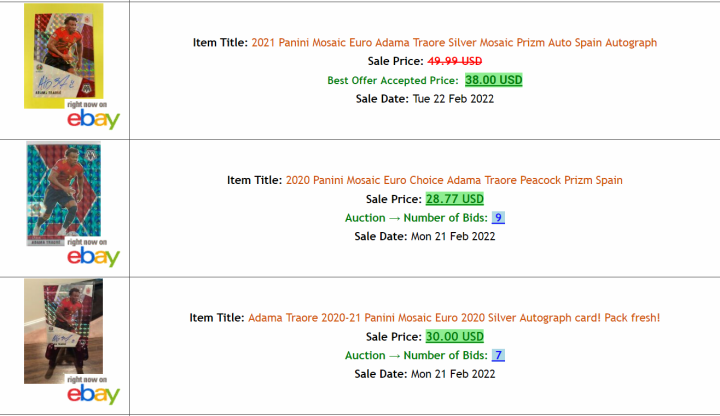Click the Auction Number of Bids label for Peacock listing
Image resolution: width=720 pixels, height=416 pixels.
tap(415, 218)
